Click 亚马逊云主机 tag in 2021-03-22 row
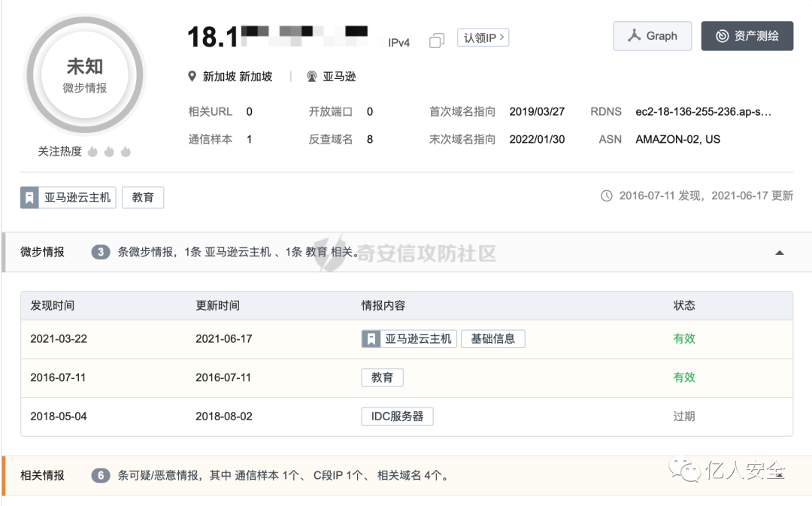812x506 pixels. click(x=409, y=339)
